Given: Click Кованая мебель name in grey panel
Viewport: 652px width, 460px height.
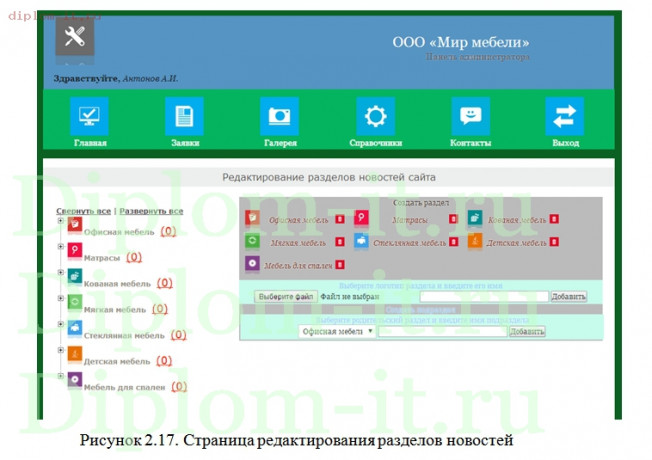Looking at the screenshot, I should coord(517,220).
